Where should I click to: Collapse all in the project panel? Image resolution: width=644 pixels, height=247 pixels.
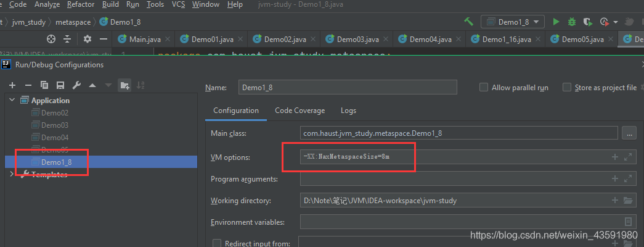click(x=67, y=39)
